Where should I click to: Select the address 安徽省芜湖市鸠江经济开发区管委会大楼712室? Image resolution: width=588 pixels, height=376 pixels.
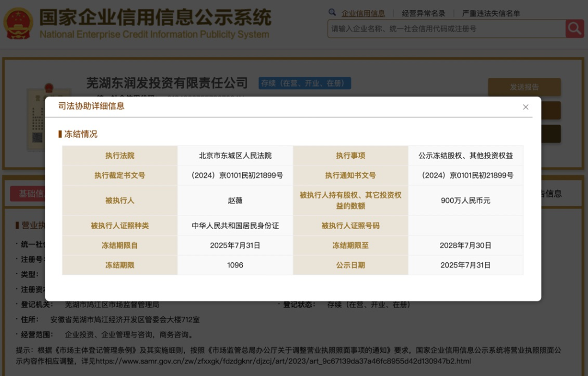coord(125,320)
